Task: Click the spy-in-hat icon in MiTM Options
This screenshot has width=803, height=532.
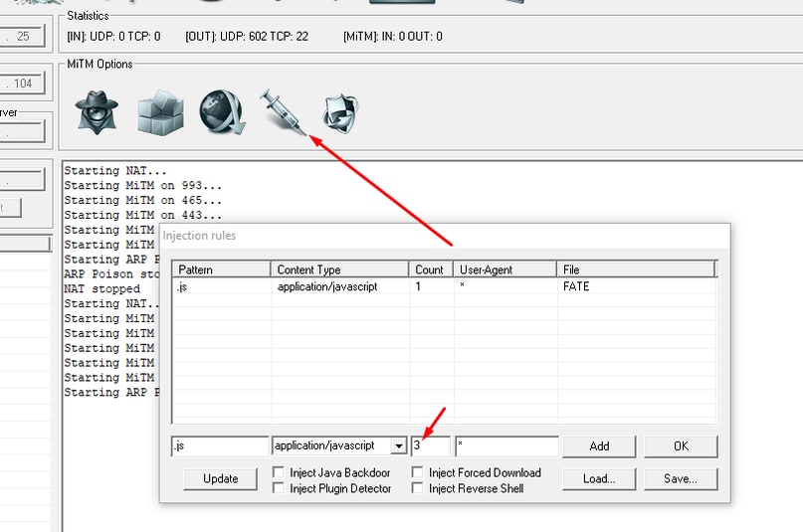Action: click(99, 111)
